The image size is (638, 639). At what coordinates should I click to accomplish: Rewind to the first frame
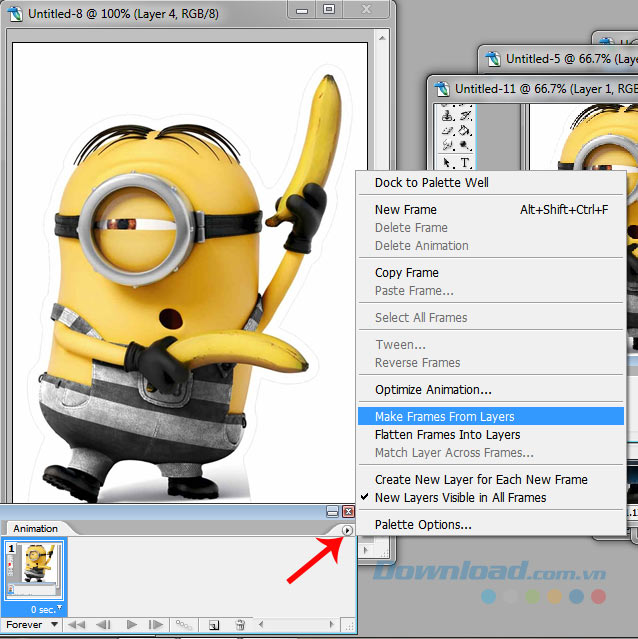click(x=76, y=625)
